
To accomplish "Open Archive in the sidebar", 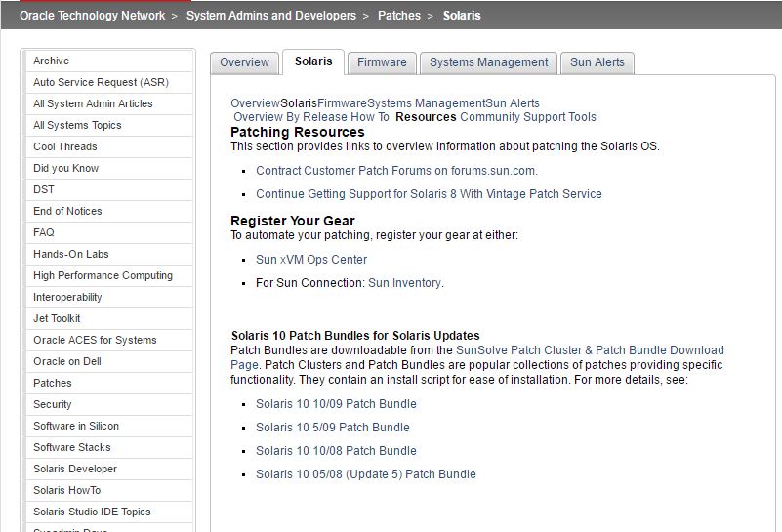I will [x=108, y=61].
